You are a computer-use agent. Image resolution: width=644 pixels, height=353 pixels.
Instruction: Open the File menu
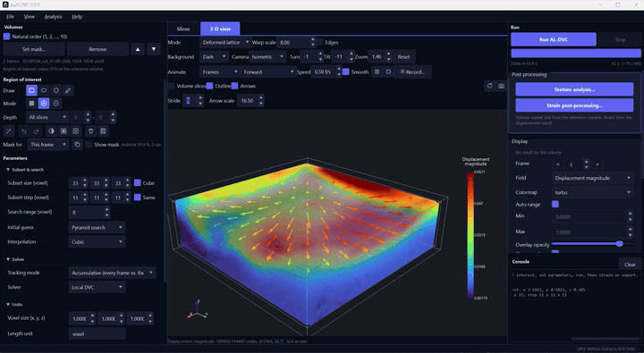[10, 16]
